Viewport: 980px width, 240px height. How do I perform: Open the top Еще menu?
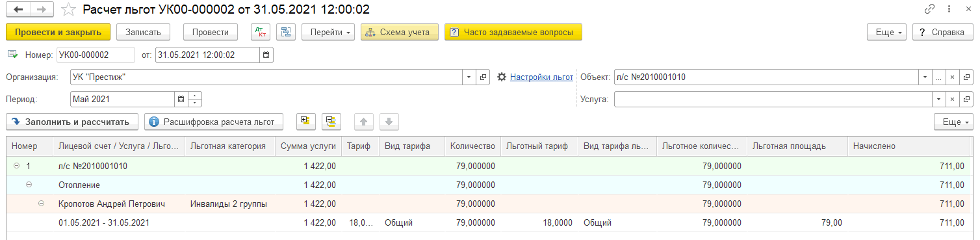point(886,32)
